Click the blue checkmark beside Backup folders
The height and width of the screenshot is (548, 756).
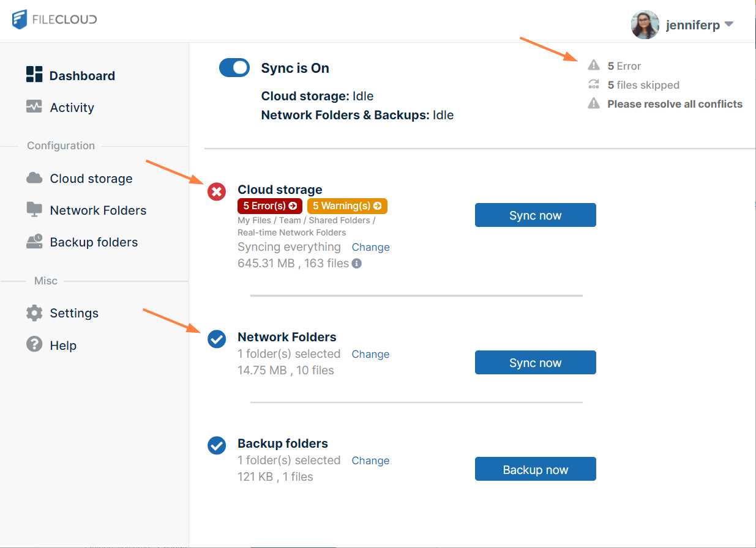[x=217, y=445]
